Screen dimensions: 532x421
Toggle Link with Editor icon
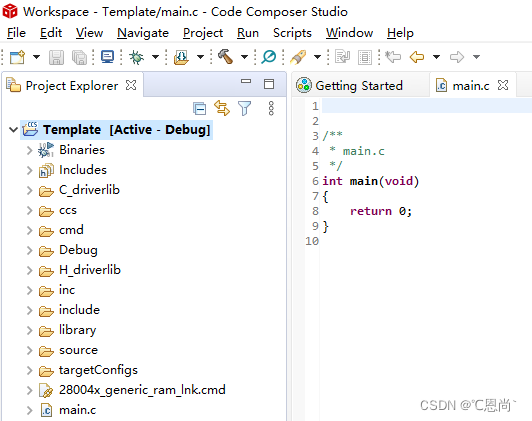(222, 108)
